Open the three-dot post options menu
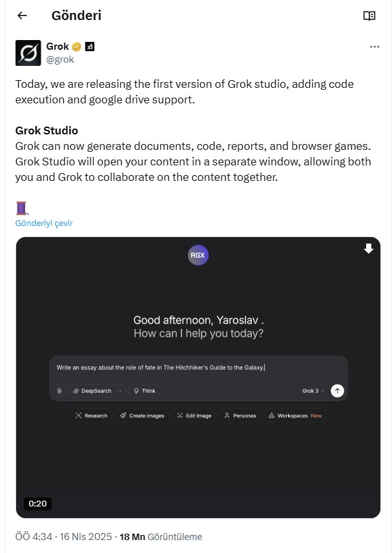392x553 pixels. tap(375, 47)
